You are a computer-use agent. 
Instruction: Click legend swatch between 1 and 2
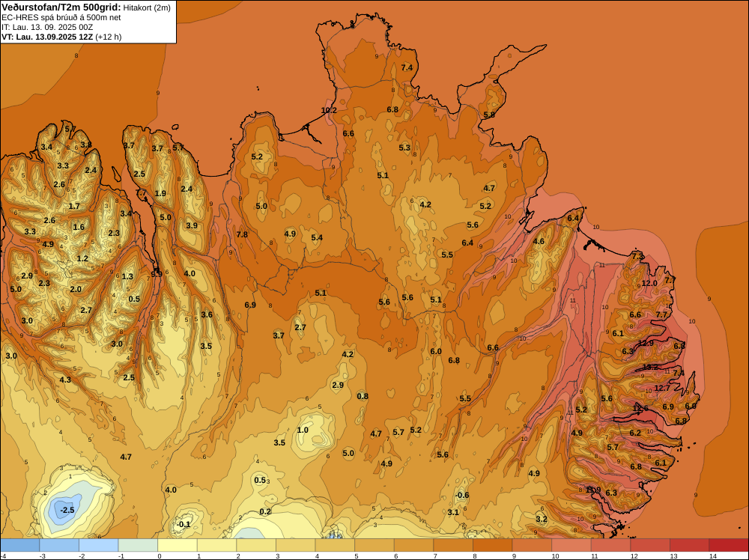217,545
